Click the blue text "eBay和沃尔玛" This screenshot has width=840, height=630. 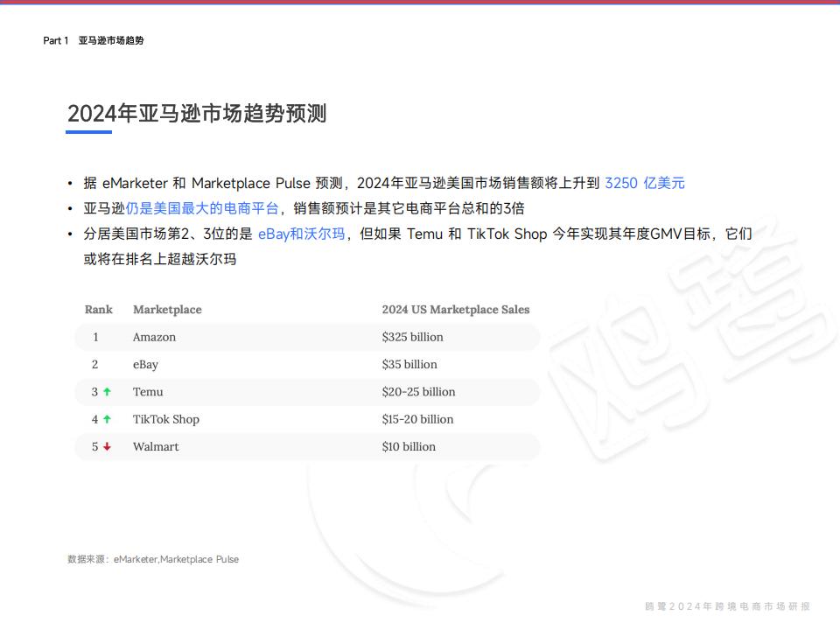pos(302,234)
